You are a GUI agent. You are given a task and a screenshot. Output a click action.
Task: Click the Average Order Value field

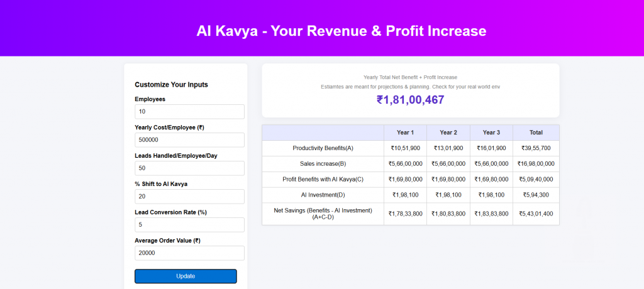tap(189, 253)
